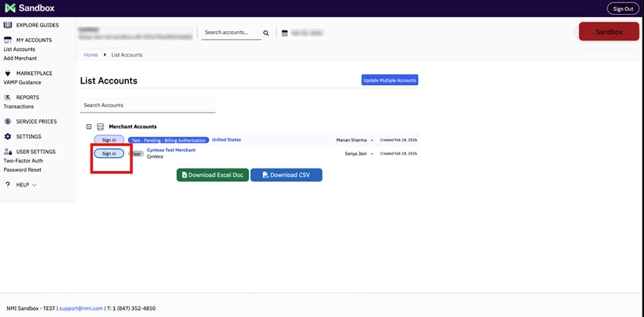Click the Reports chart icon
The width and height of the screenshot is (644, 317).
7,98
